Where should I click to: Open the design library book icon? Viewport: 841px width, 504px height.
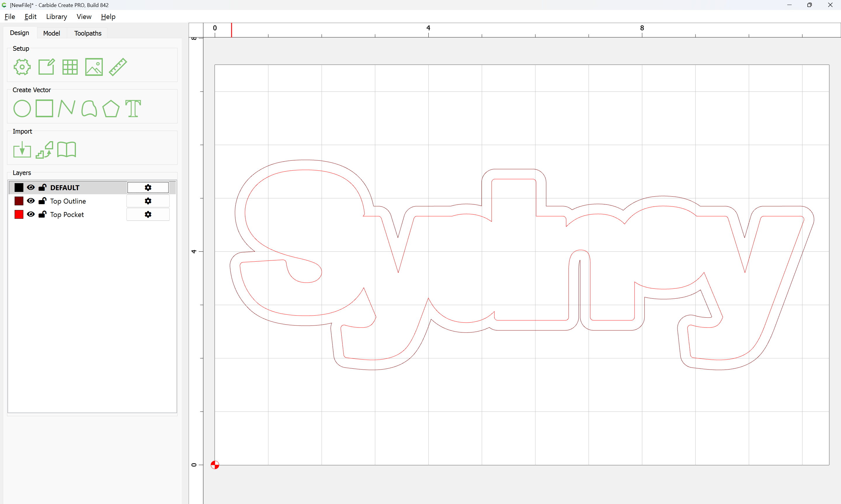click(67, 150)
